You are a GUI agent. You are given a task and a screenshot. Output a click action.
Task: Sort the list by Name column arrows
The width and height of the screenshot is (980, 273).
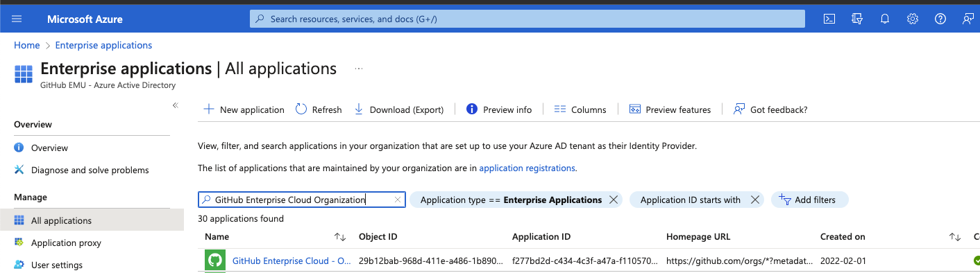pos(340,237)
